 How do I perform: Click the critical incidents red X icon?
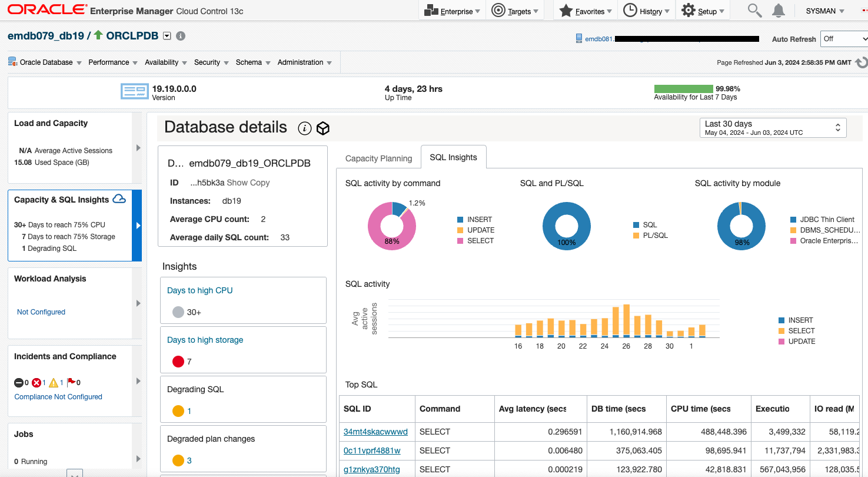point(36,383)
